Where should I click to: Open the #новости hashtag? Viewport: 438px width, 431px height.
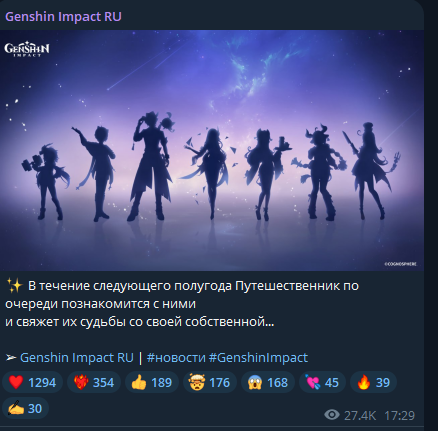point(176,357)
